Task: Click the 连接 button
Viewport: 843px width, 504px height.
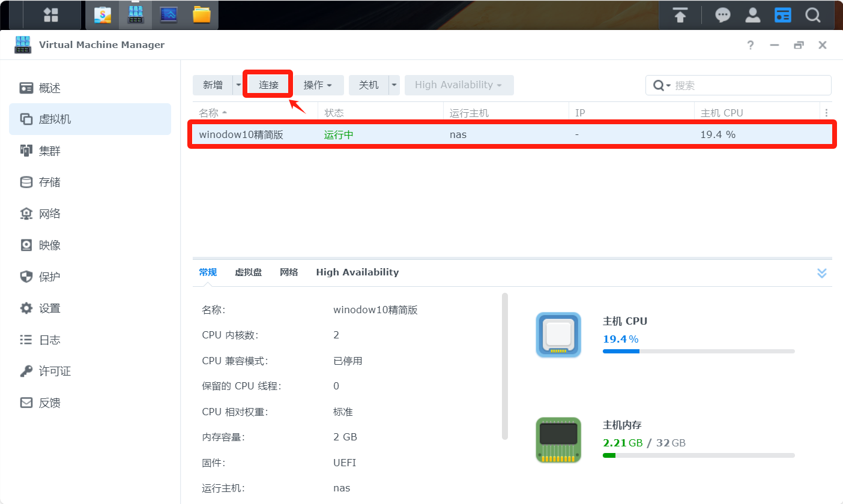Action: tap(268, 85)
